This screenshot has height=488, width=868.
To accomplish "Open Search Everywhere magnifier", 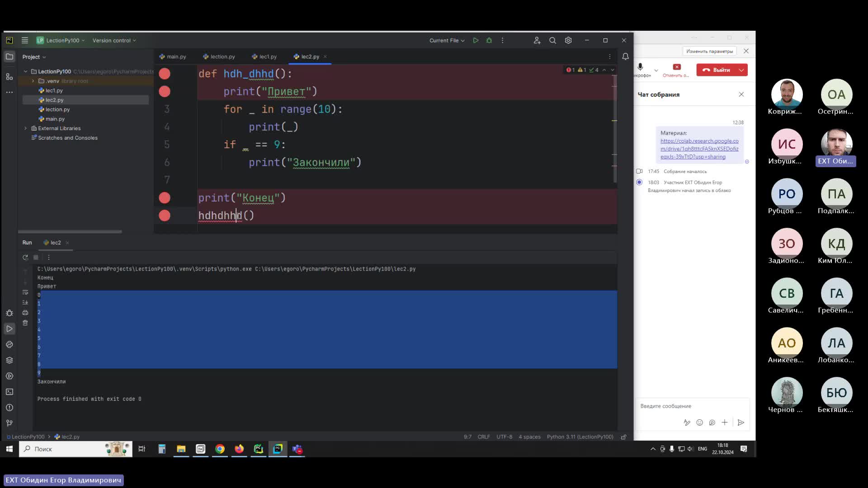I will [552, 40].
